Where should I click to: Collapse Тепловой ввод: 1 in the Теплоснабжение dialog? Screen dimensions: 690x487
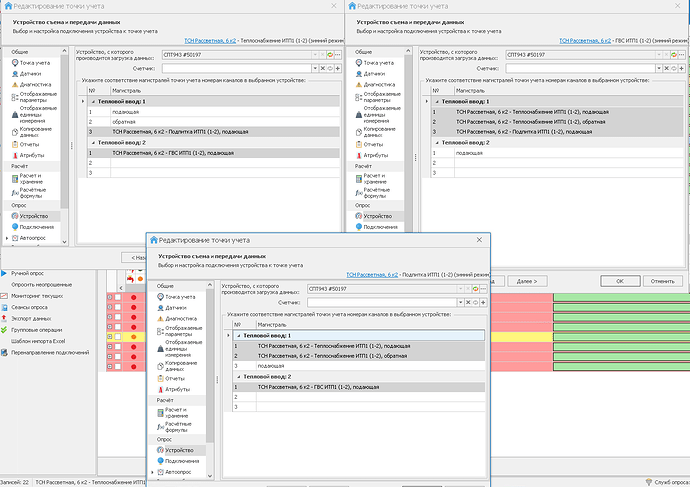93,102
